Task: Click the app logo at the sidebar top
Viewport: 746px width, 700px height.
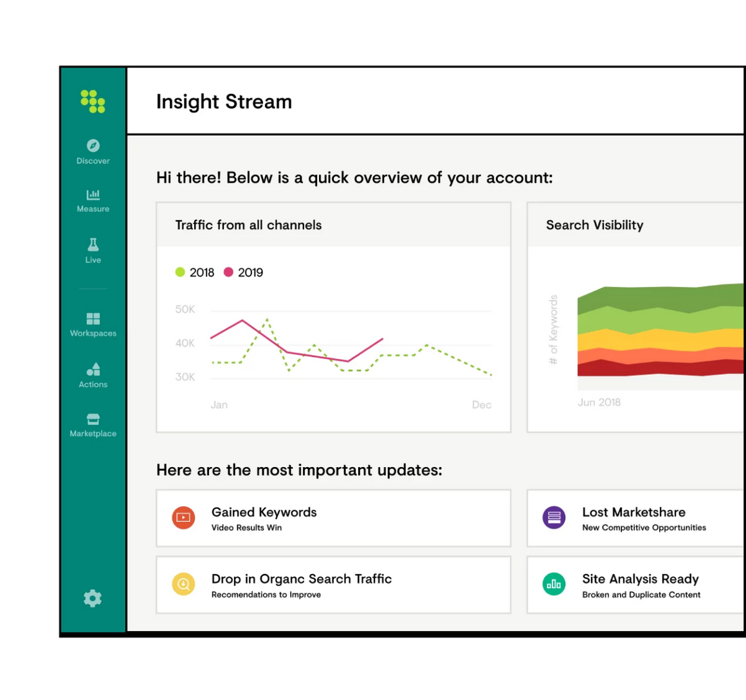Action: click(x=93, y=100)
